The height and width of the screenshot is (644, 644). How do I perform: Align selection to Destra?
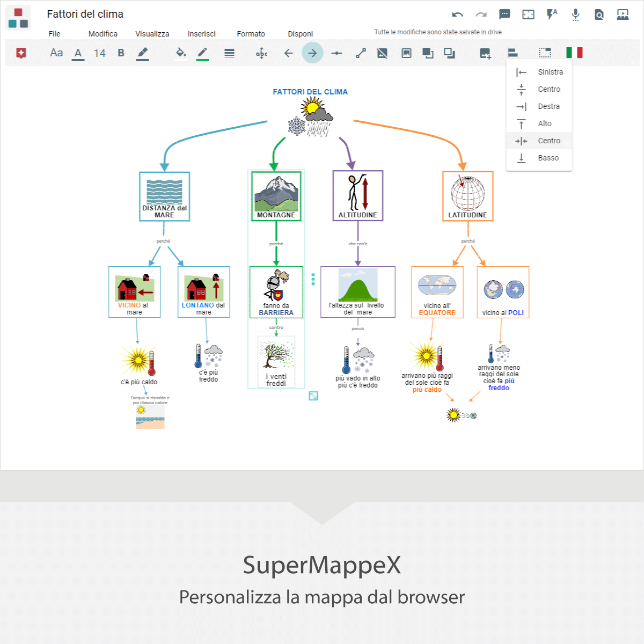(539, 106)
